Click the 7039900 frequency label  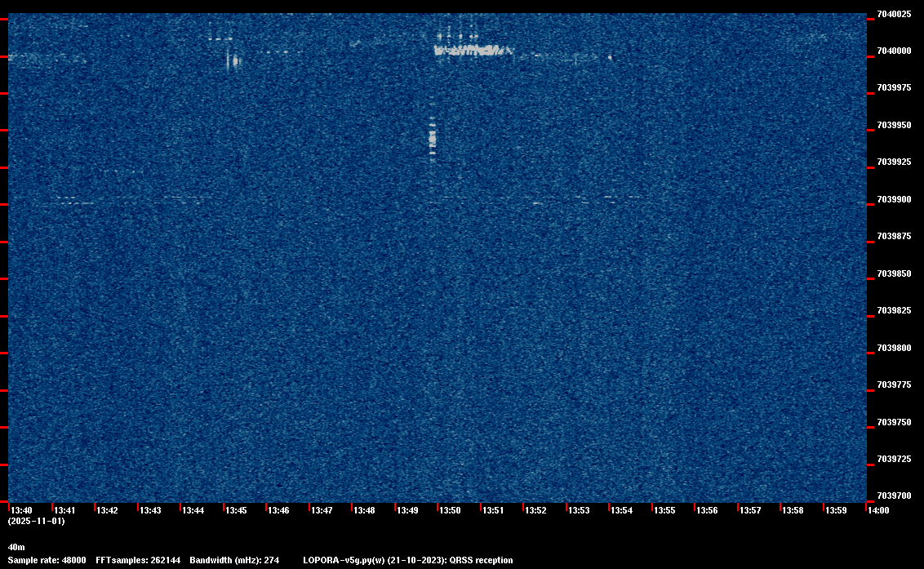coord(894,199)
